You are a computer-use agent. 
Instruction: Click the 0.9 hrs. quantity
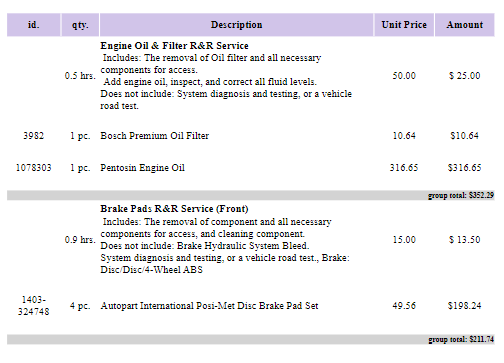pyautogui.click(x=80, y=240)
